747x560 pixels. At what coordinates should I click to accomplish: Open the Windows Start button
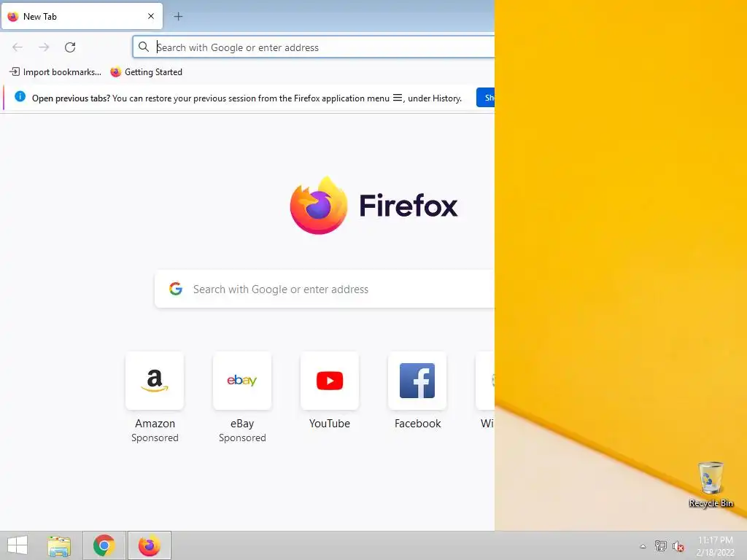[x=18, y=545]
